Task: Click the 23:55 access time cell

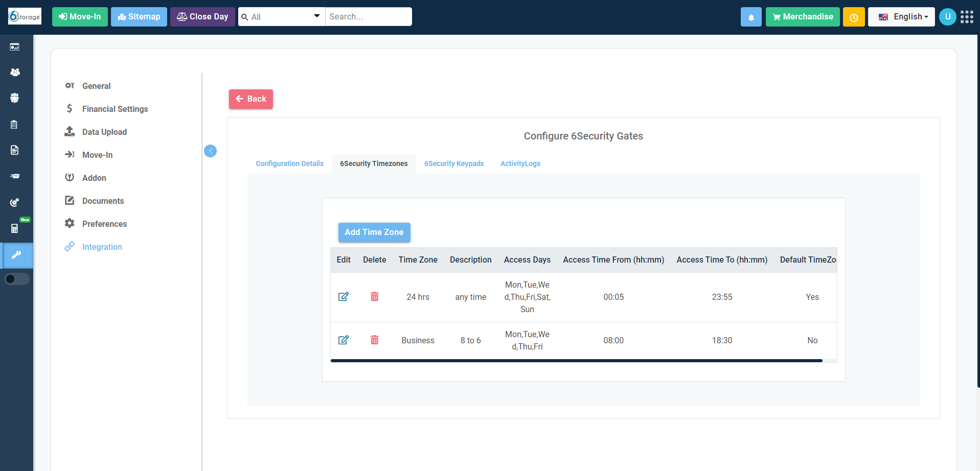Action: tap(722, 297)
